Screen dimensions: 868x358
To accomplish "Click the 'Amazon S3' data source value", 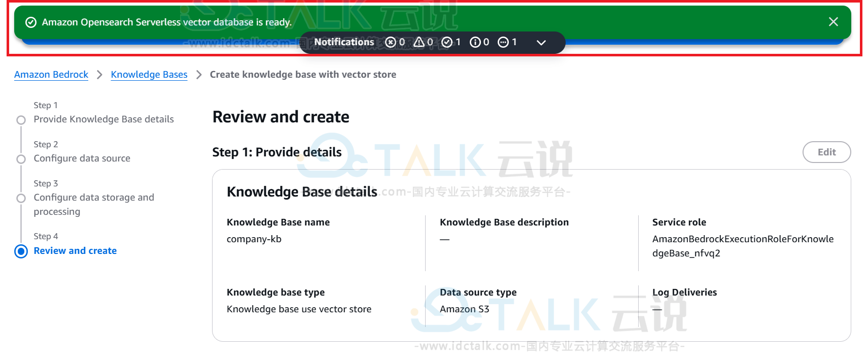I will [464, 309].
